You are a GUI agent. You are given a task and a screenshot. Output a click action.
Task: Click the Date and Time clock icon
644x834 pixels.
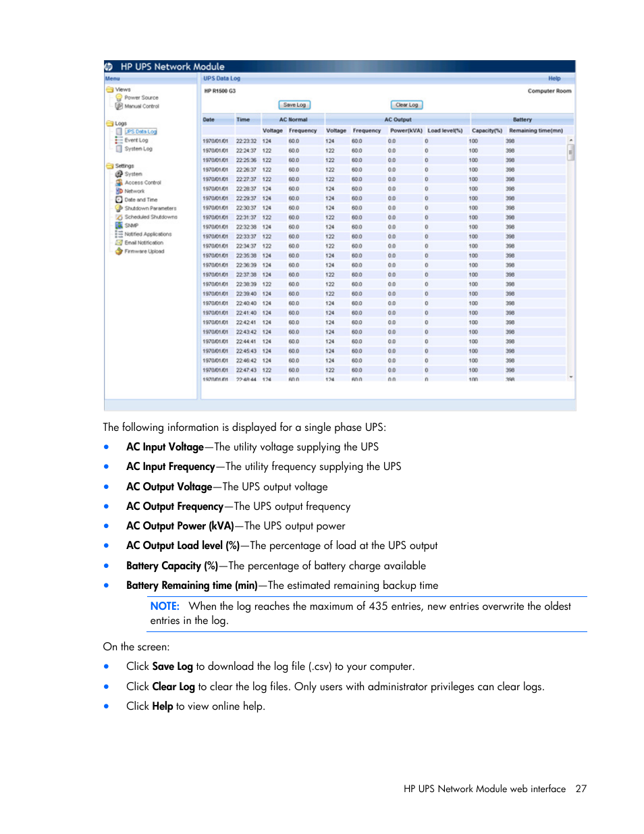pos(119,200)
